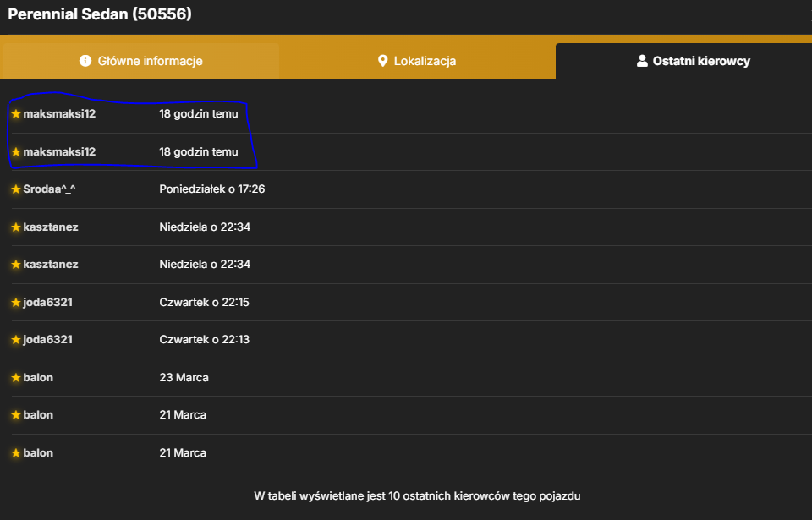Open the Główne informacje tab
This screenshot has width=812, height=520.
141,61
